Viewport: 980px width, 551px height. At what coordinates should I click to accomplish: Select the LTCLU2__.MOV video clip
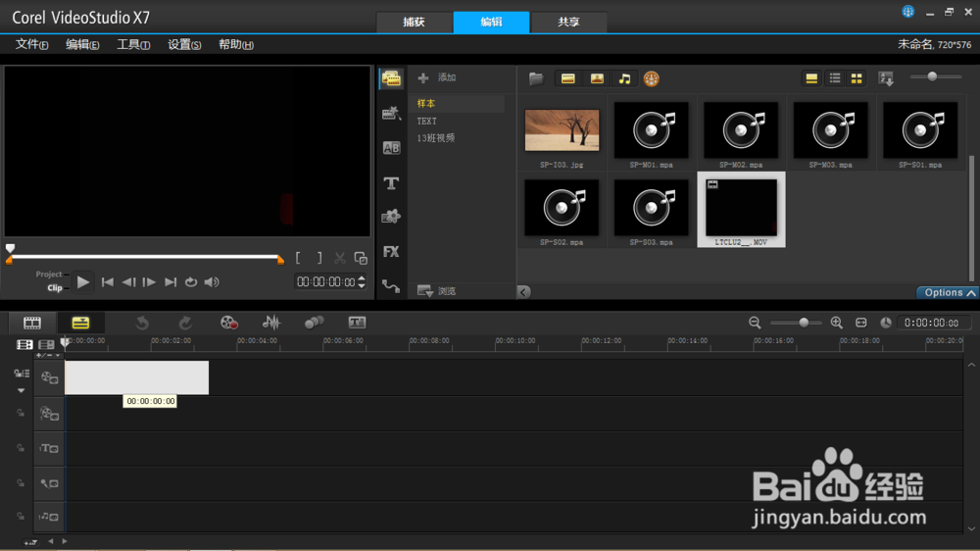(741, 208)
